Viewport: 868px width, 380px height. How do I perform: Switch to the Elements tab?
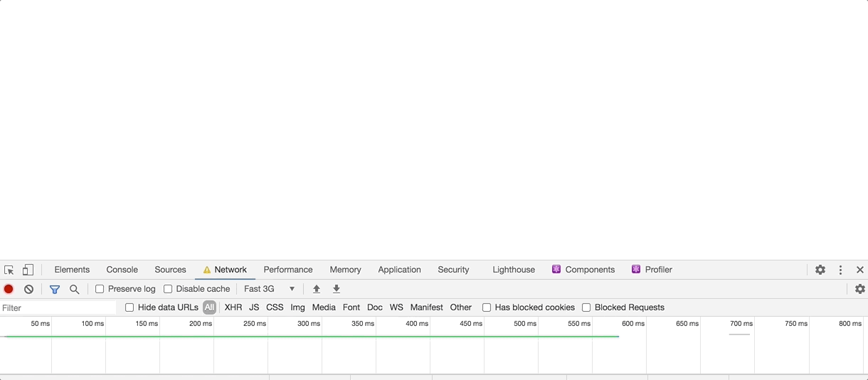[72, 270]
